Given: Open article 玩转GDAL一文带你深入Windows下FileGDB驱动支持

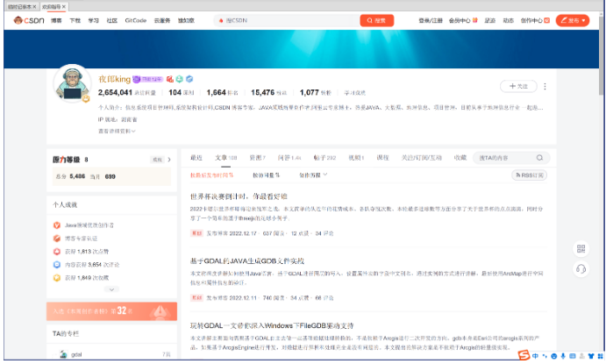Looking at the screenshot, I should pyautogui.click(x=272, y=325).
